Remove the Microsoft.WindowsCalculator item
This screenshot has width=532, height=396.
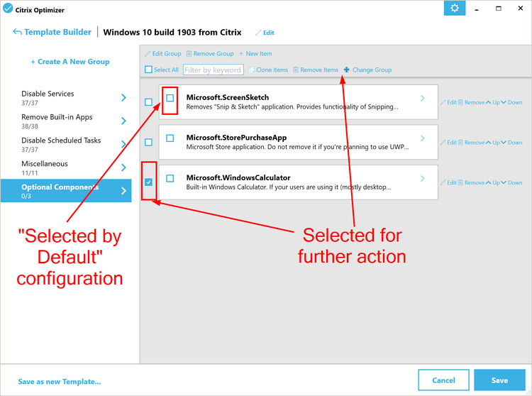point(471,182)
